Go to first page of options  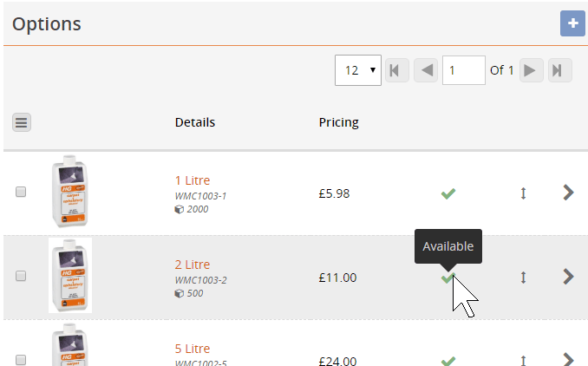click(397, 70)
